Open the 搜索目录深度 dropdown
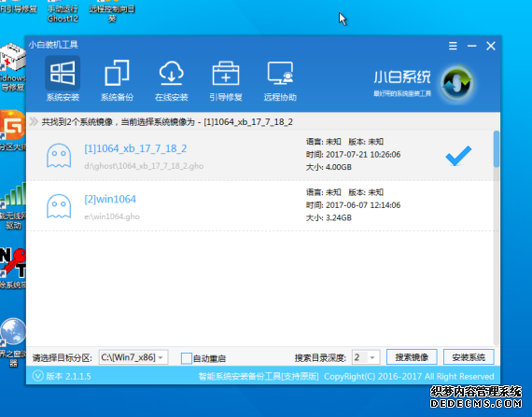Viewport: 532px width, 417px height. point(366,357)
